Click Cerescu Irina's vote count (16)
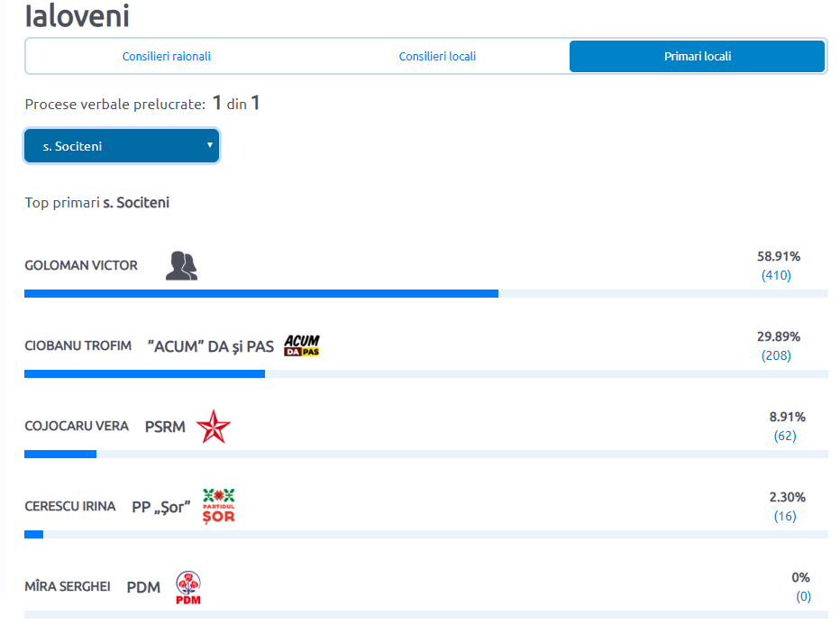Screen dimensions: 840x644 click(x=785, y=517)
